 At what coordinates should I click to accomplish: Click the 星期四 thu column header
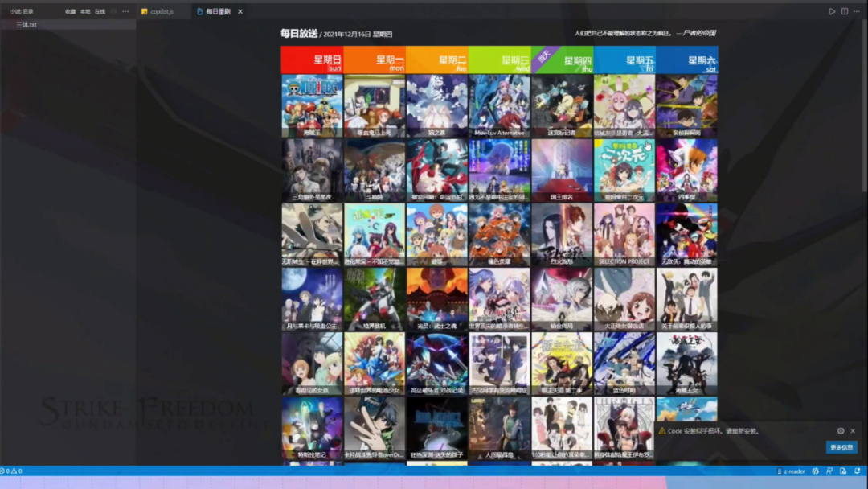pos(563,60)
